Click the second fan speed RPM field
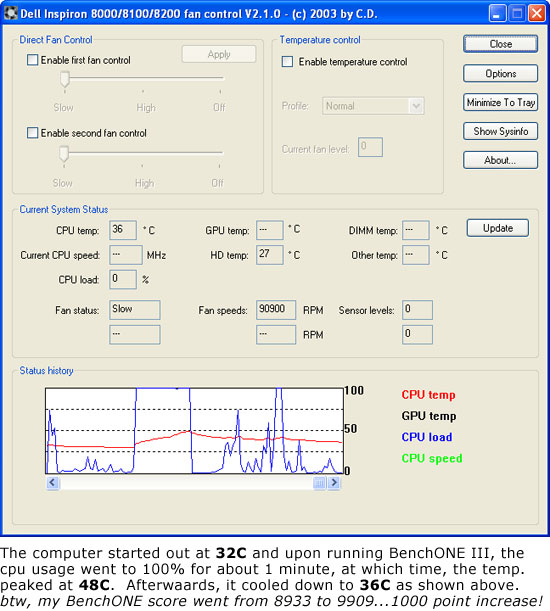The height and width of the screenshot is (611, 550). [276, 335]
